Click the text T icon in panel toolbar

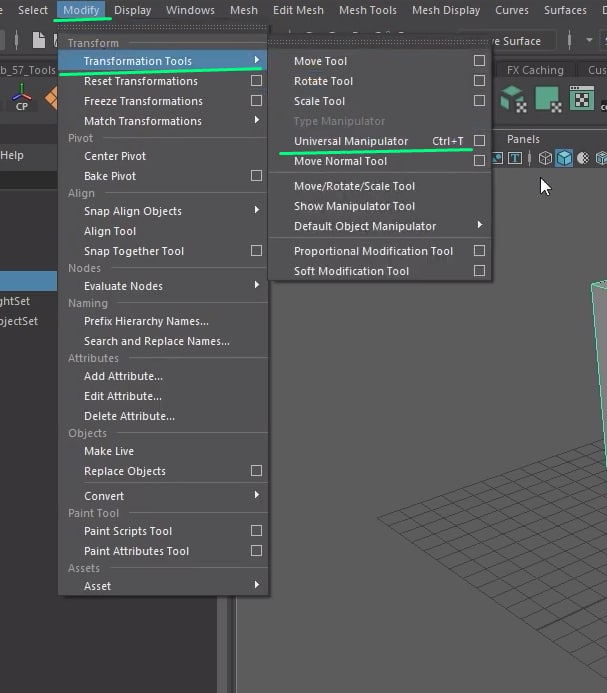(515, 158)
